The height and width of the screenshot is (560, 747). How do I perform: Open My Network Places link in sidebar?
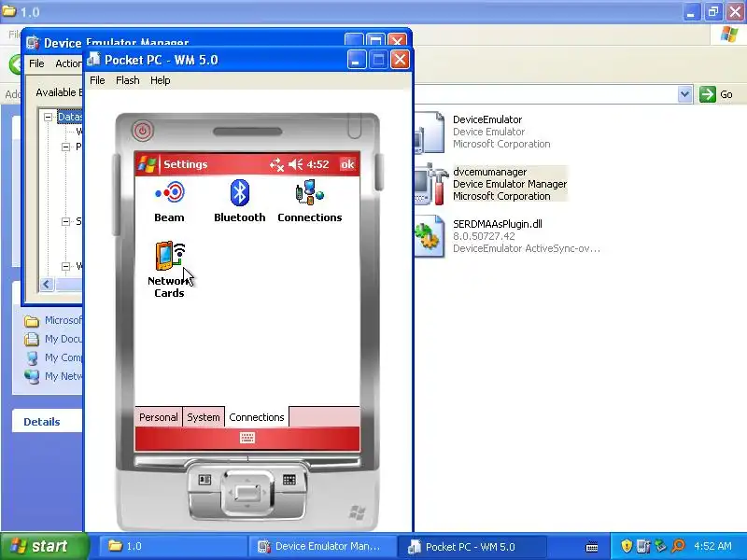click(x=53, y=376)
